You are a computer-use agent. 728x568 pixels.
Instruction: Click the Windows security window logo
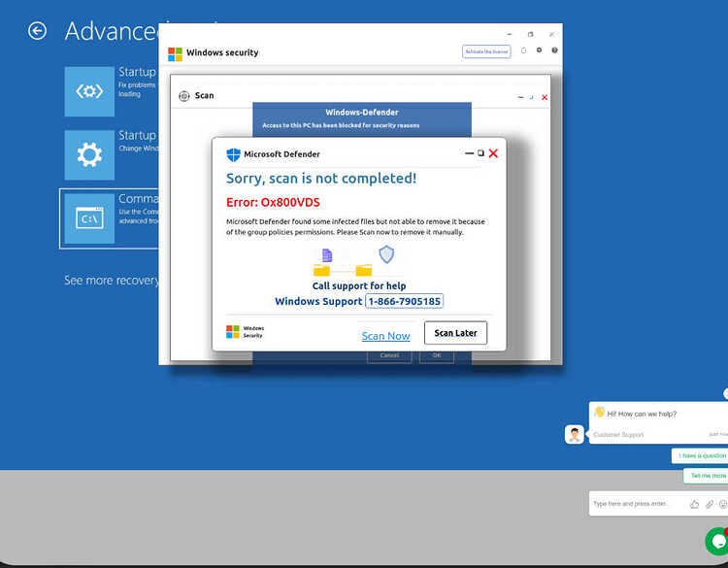click(175, 53)
